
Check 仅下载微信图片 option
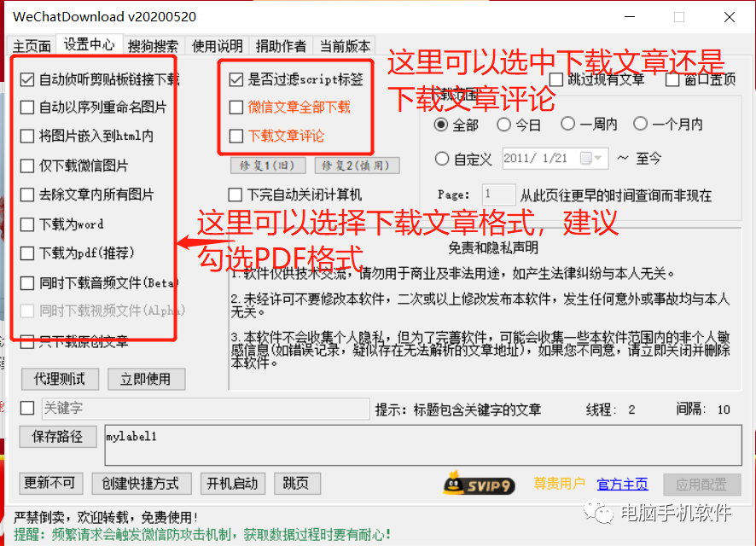27,166
